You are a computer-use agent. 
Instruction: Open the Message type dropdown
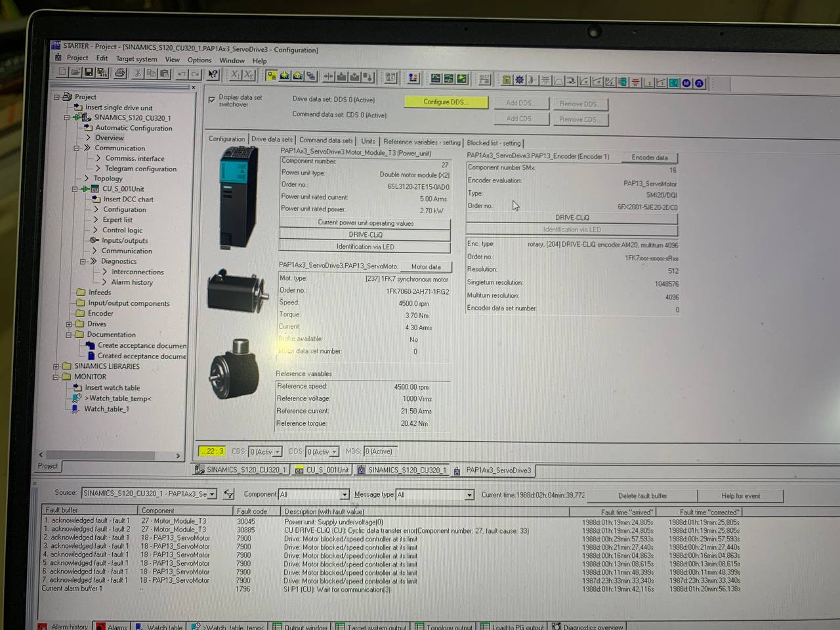click(x=469, y=495)
